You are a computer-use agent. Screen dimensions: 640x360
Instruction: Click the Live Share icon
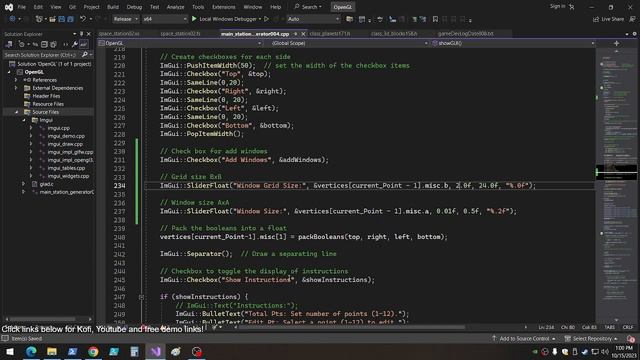(596, 19)
